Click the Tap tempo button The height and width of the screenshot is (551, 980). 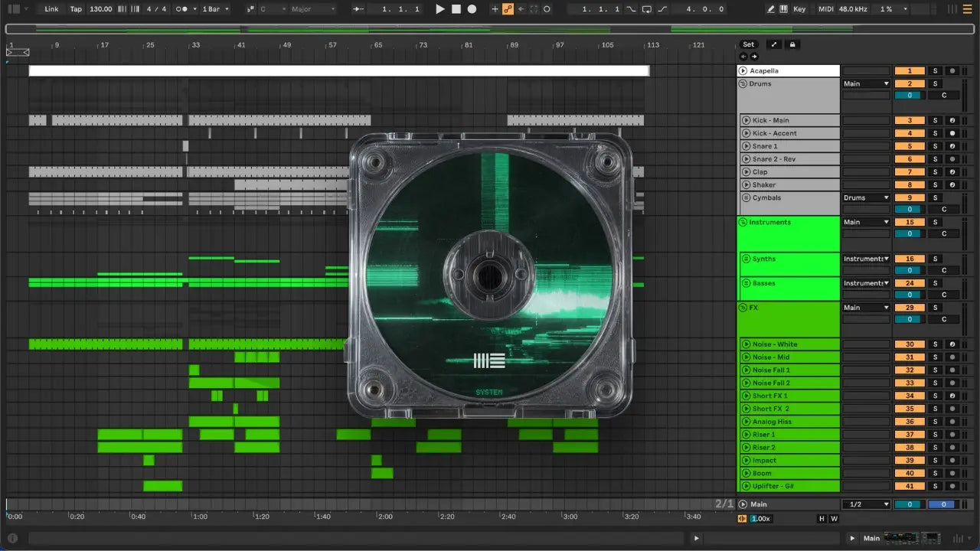click(x=76, y=9)
